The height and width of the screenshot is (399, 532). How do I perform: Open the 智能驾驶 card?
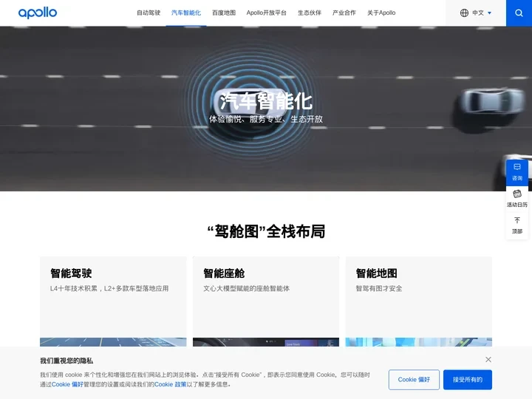[113, 301]
